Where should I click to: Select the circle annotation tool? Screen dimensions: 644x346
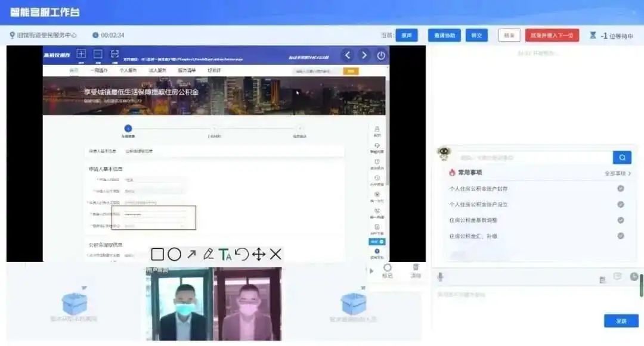174,254
